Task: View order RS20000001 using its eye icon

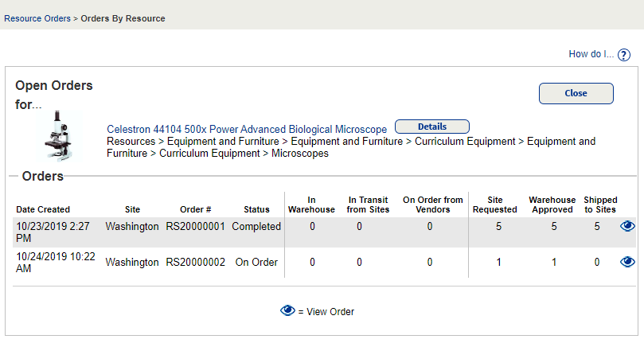Action: (627, 227)
